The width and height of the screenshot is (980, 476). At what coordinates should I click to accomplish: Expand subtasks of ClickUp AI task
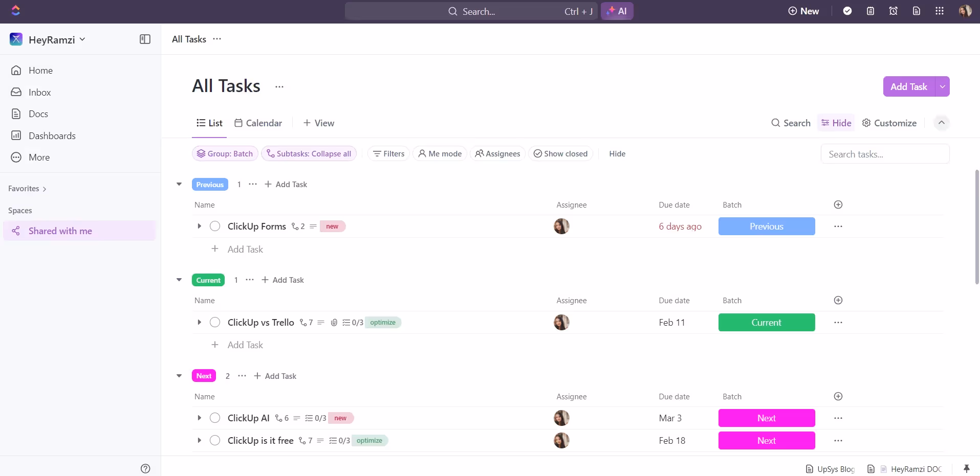click(x=199, y=418)
